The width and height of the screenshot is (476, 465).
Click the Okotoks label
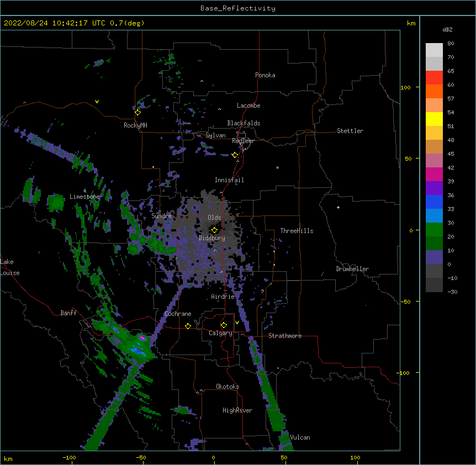click(x=228, y=387)
